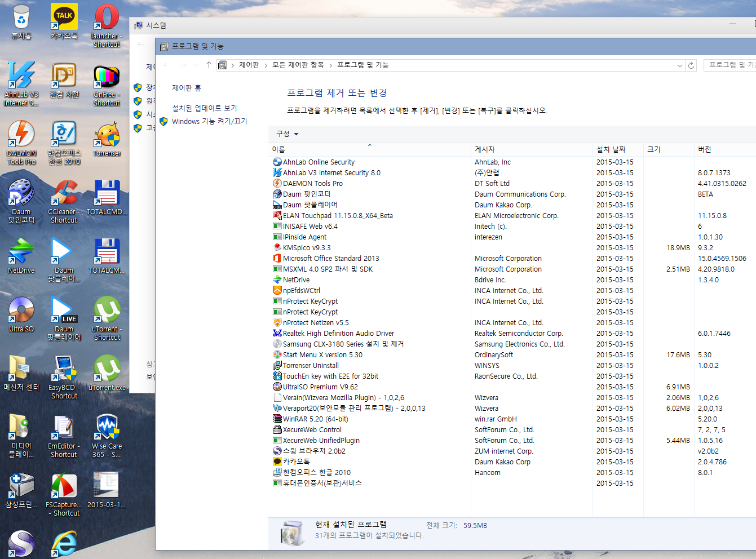Open the Internet Explorer desktop icon
The width and height of the screenshot is (756, 559).
tap(64, 544)
